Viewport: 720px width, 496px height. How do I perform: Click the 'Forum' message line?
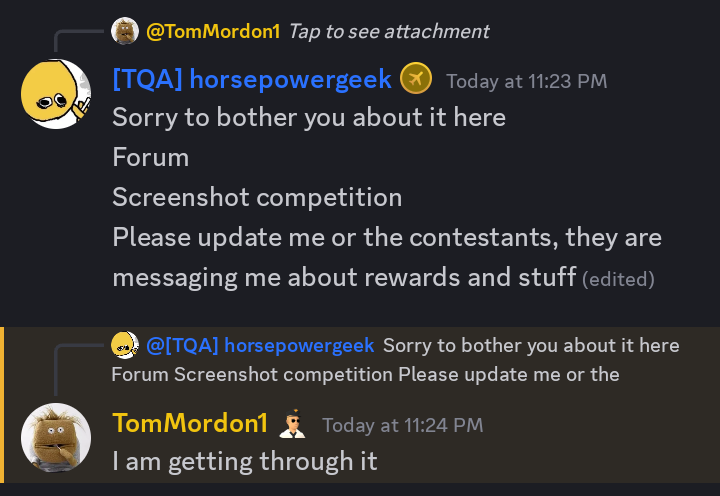tap(151, 157)
